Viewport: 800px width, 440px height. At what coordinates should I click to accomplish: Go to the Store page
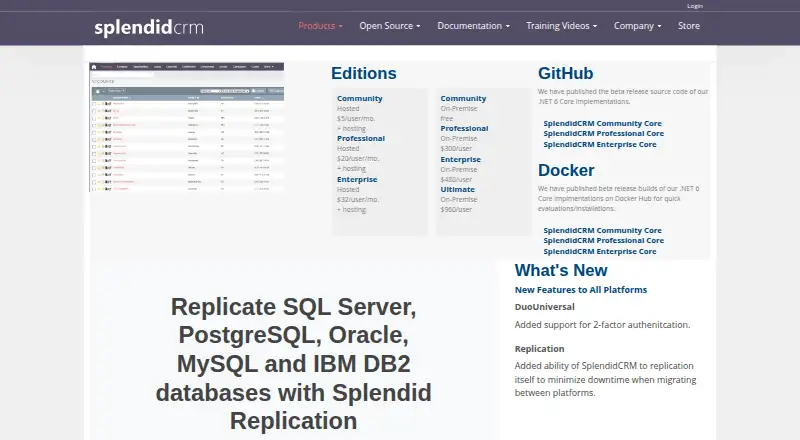pos(689,26)
